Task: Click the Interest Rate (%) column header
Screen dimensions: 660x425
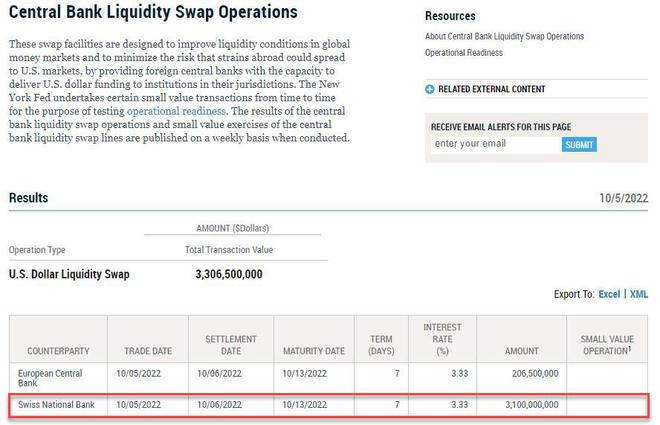Action: tap(442, 340)
